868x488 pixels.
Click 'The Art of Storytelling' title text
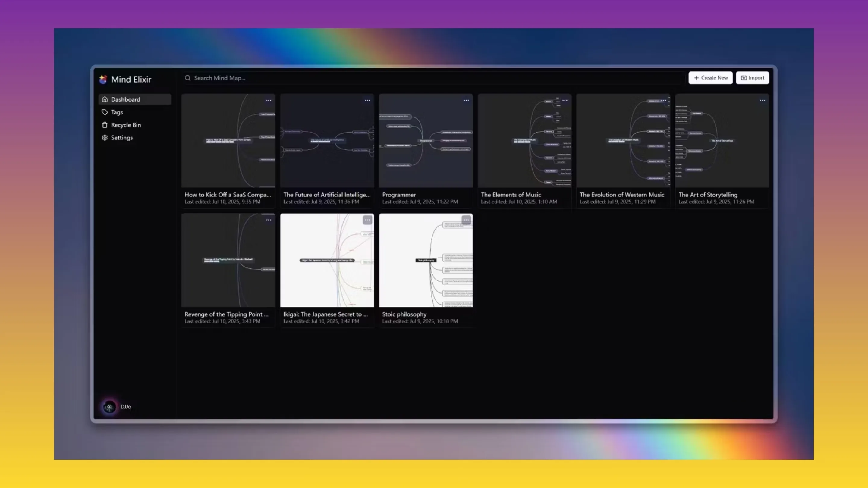coord(708,195)
